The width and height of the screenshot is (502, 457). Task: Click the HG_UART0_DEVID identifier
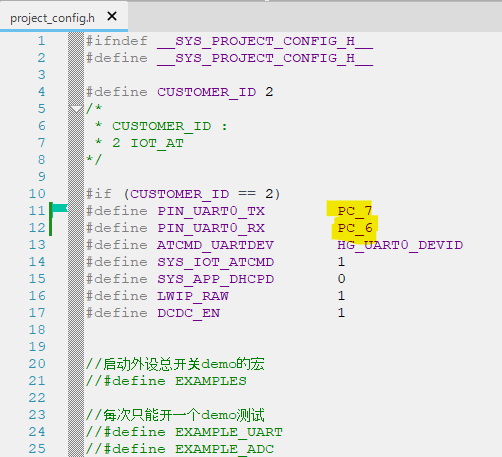click(x=400, y=245)
